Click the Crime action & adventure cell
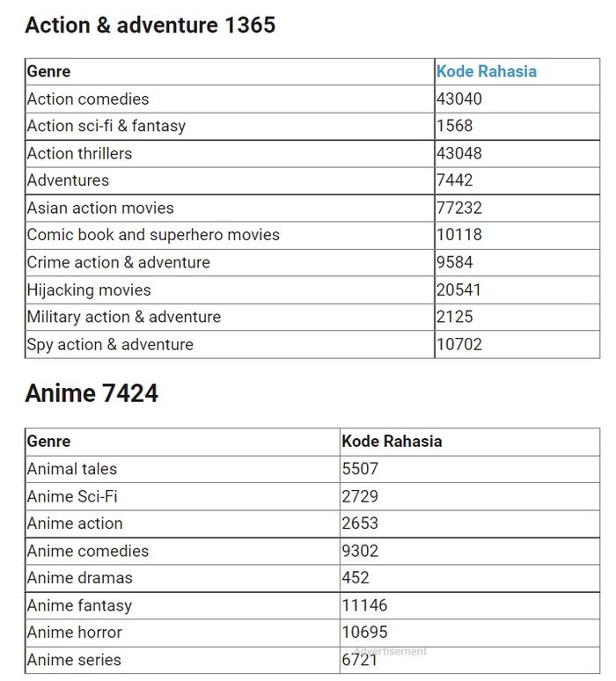Screen dimensions: 616x681 (119, 262)
